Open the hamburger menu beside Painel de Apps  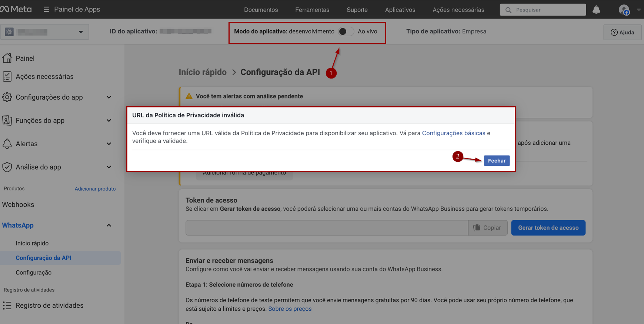click(x=46, y=9)
